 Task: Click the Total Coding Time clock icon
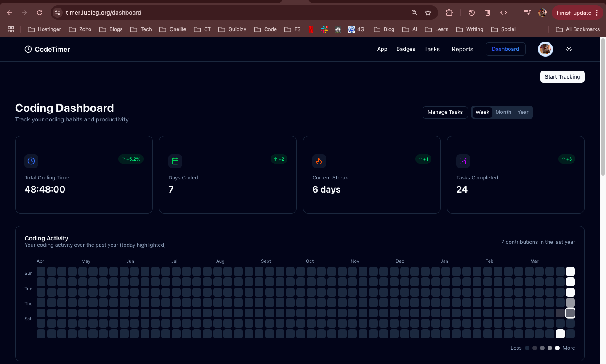[x=31, y=161]
